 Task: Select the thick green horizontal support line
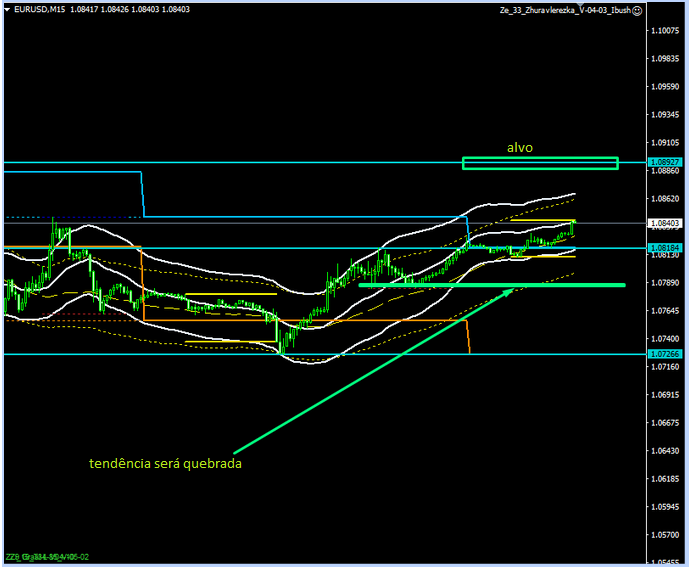(x=490, y=285)
